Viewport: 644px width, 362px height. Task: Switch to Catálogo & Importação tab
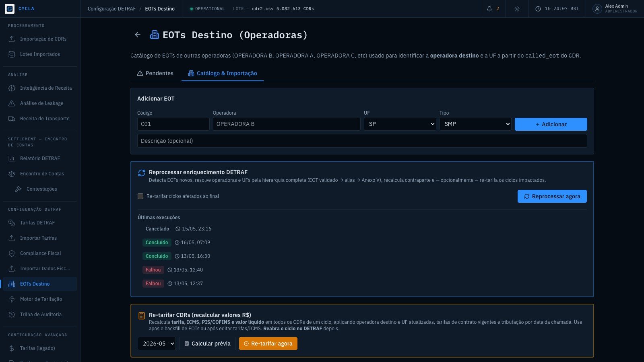click(223, 73)
